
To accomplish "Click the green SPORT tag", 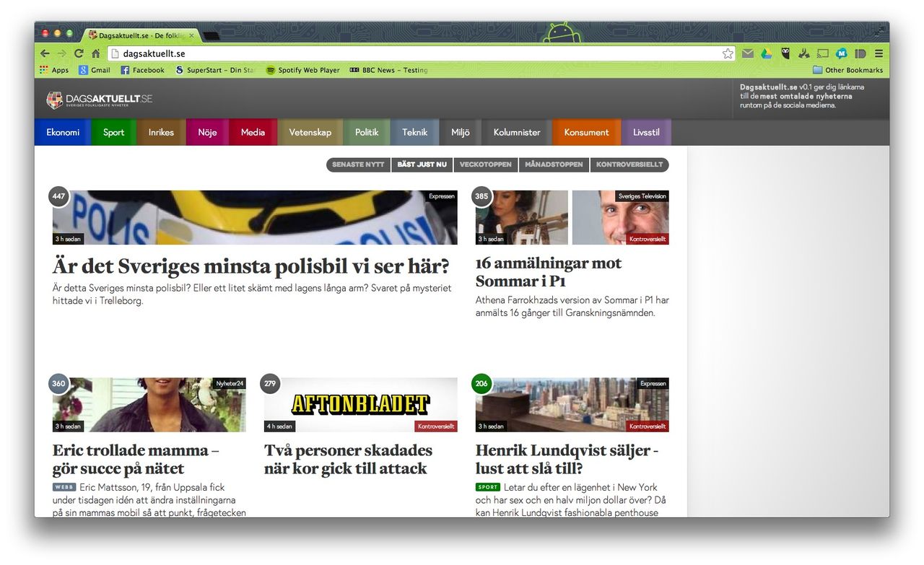I will coord(488,487).
